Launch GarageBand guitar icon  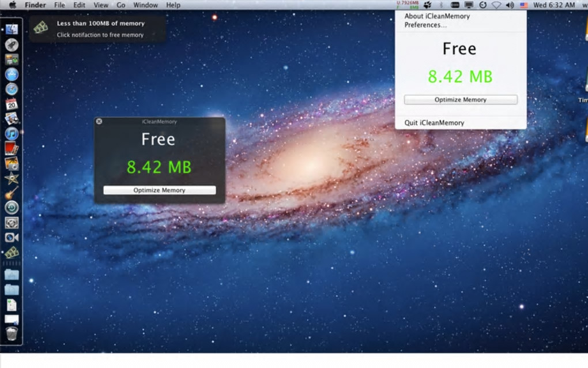[x=12, y=193]
